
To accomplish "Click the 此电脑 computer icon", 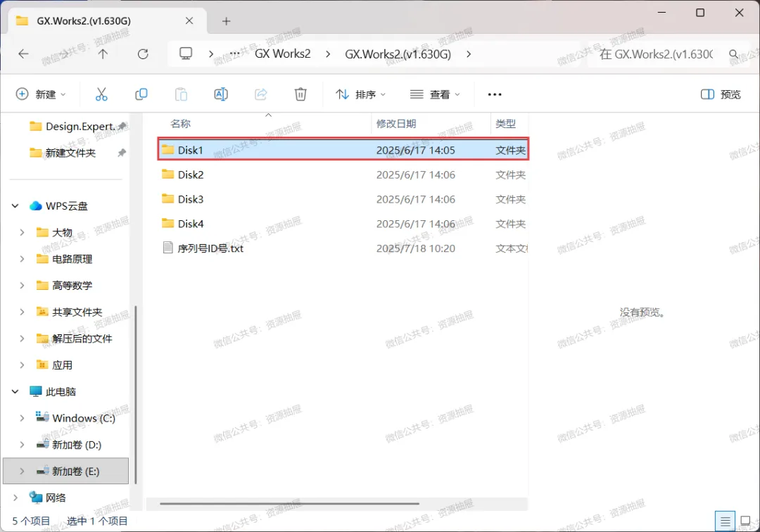I will (x=36, y=391).
